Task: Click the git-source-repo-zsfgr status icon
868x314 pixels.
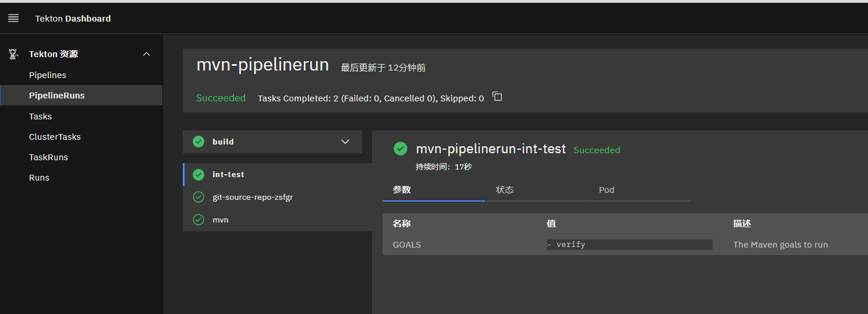Action: click(x=199, y=197)
